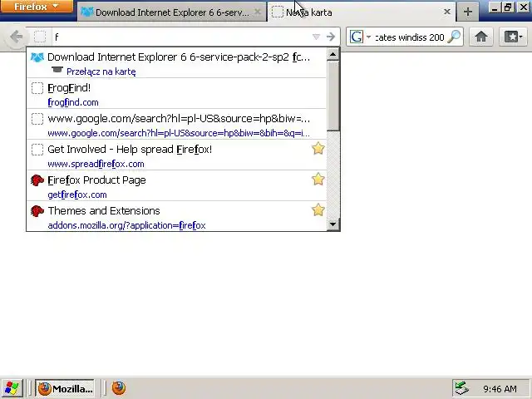Viewport: 532px width, 399px height.
Task: Click addons.mozilla.org URL
Action: 126,225
